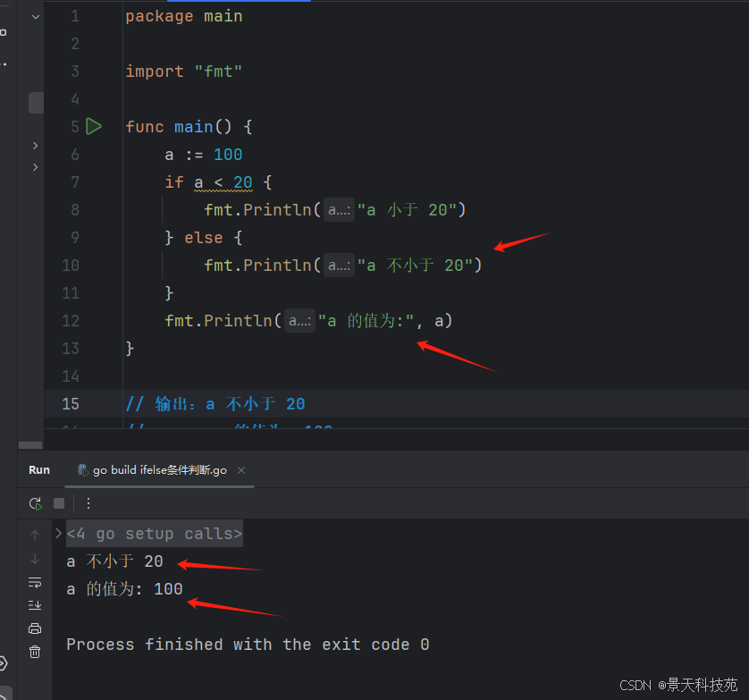The width and height of the screenshot is (749, 700).
Task: Click the parameter hint before "a 小于 20"
Action: 339,210
